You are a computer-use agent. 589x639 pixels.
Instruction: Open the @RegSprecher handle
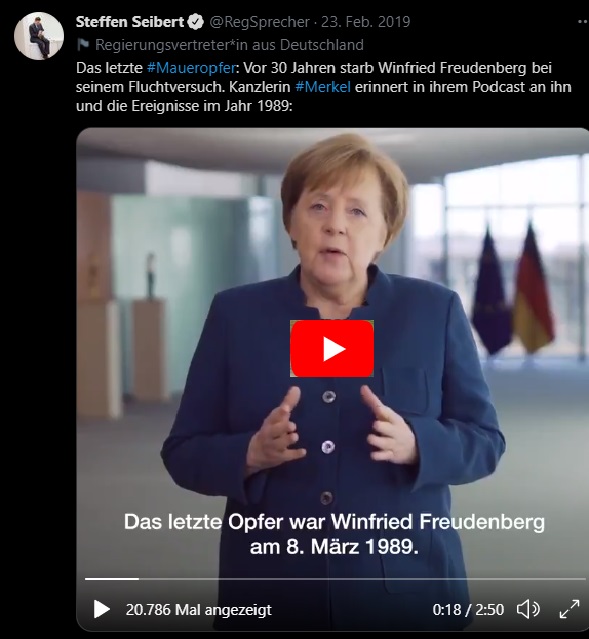[260, 22]
